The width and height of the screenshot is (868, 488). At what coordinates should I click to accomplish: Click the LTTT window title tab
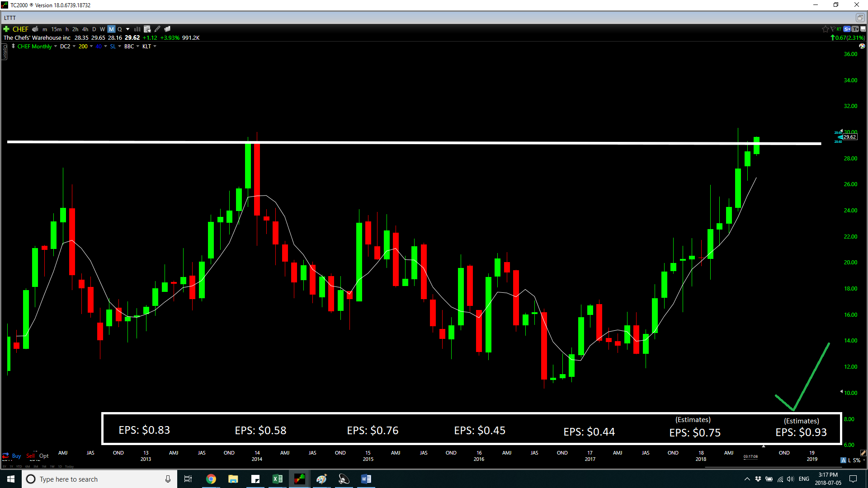click(10, 18)
